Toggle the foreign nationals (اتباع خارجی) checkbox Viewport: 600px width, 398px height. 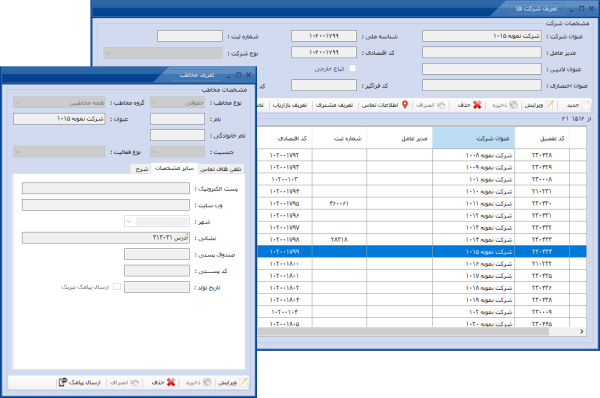click(353, 68)
